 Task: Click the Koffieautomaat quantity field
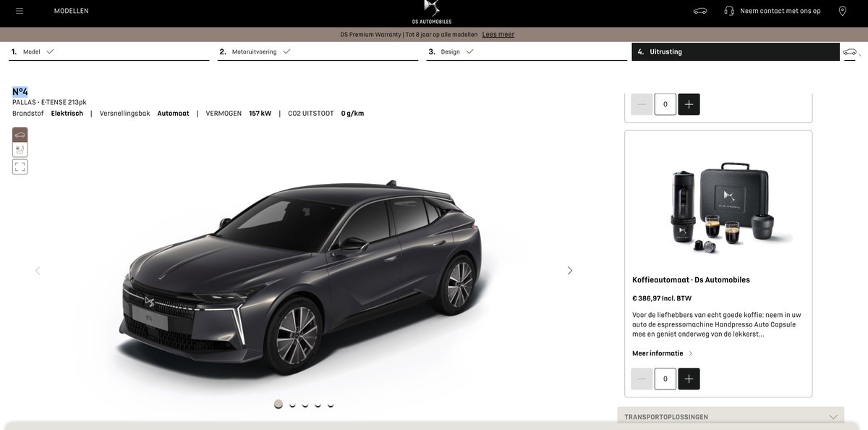click(665, 379)
